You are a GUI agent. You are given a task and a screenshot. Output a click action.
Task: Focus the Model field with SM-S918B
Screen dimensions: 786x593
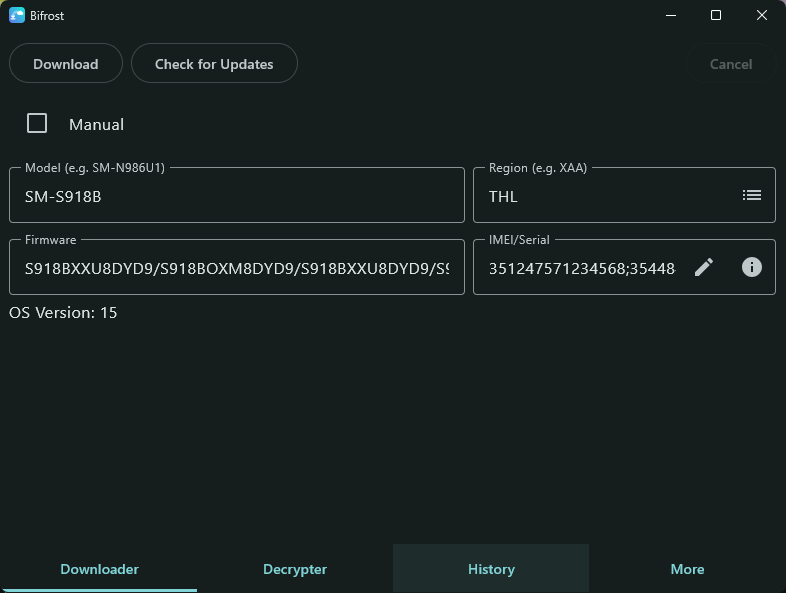(237, 195)
